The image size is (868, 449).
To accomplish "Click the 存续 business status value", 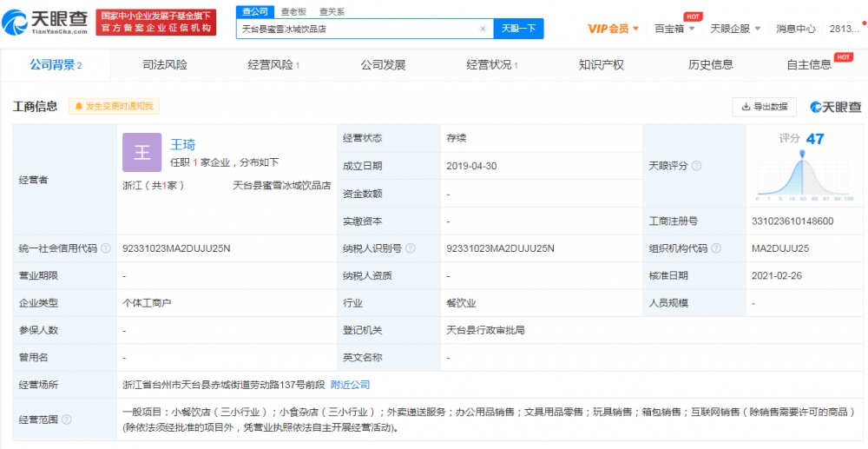I will click(x=457, y=138).
